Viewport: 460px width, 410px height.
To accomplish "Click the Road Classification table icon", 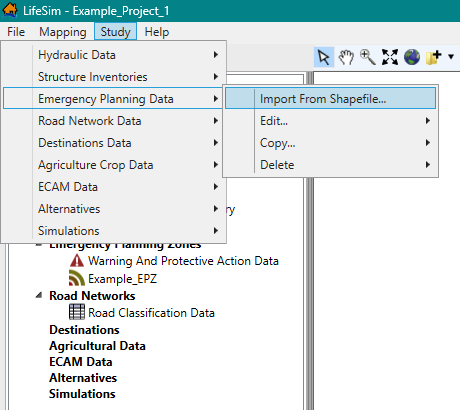I will pos(77,312).
